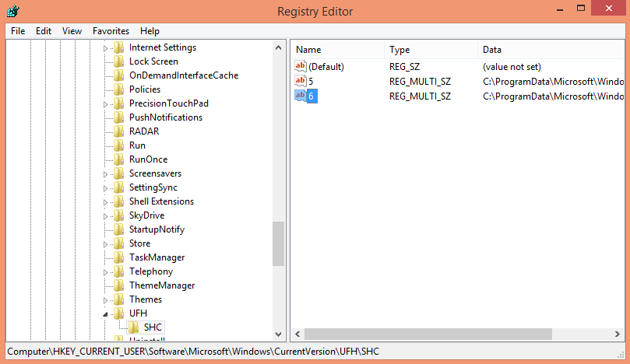Collapse the UFH key
This screenshot has height=364, width=630.
[107, 314]
